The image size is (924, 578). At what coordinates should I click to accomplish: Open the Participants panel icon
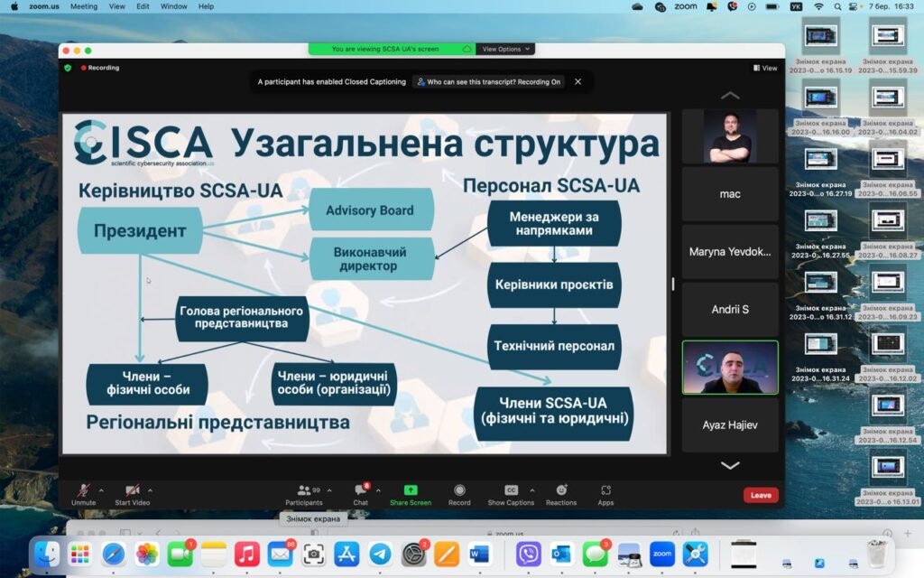point(303,490)
